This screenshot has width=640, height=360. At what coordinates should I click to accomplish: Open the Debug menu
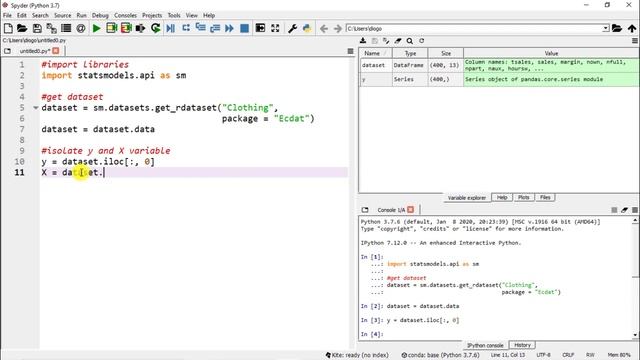coord(100,15)
